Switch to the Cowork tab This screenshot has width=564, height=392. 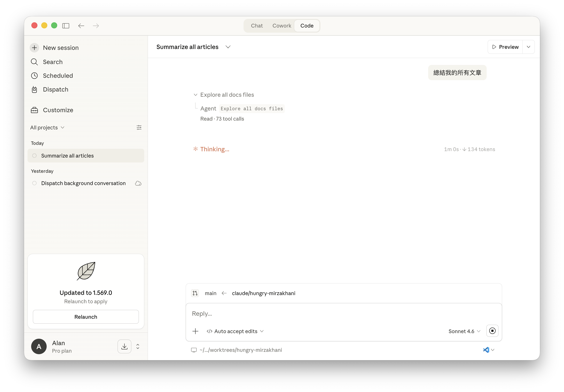tap(282, 26)
